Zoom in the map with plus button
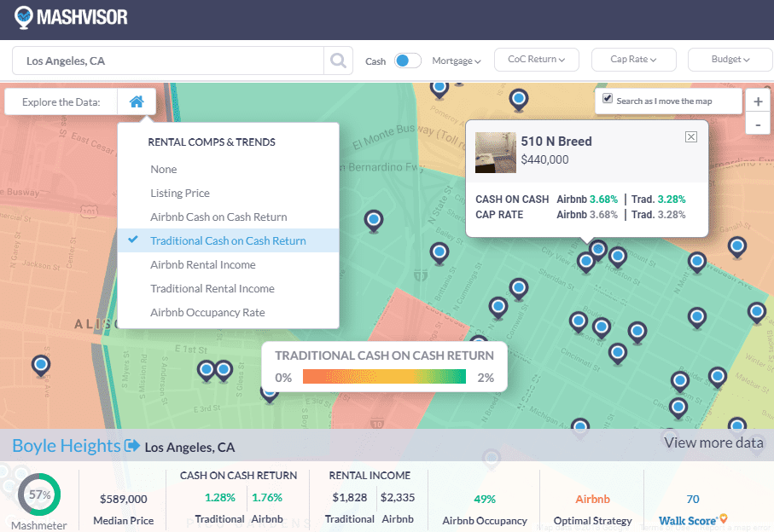 click(x=757, y=101)
